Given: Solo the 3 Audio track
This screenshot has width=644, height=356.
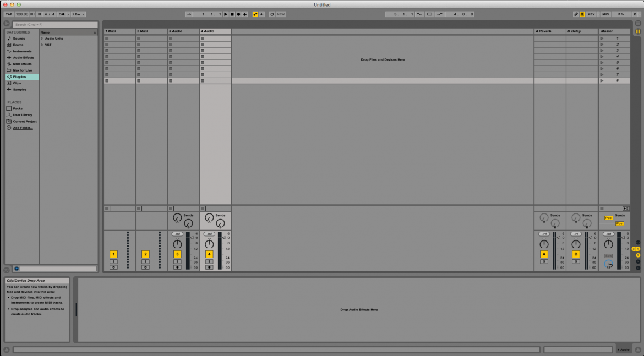Looking at the screenshot, I should pyautogui.click(x=177, y=261).
